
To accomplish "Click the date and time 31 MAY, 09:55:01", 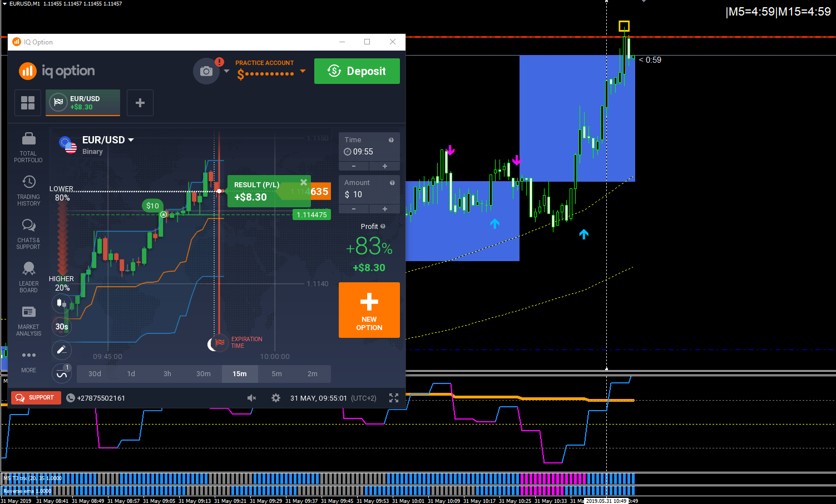I will point(318,398).
